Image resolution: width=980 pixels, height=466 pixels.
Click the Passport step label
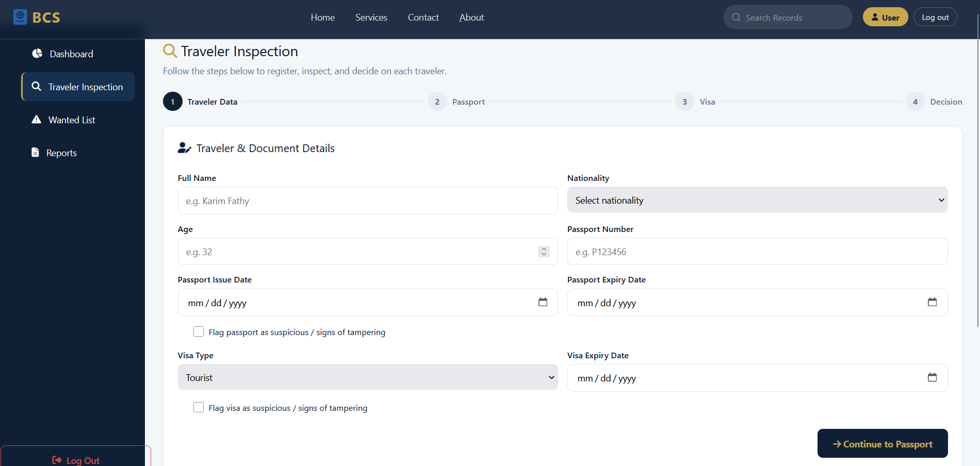468,102
